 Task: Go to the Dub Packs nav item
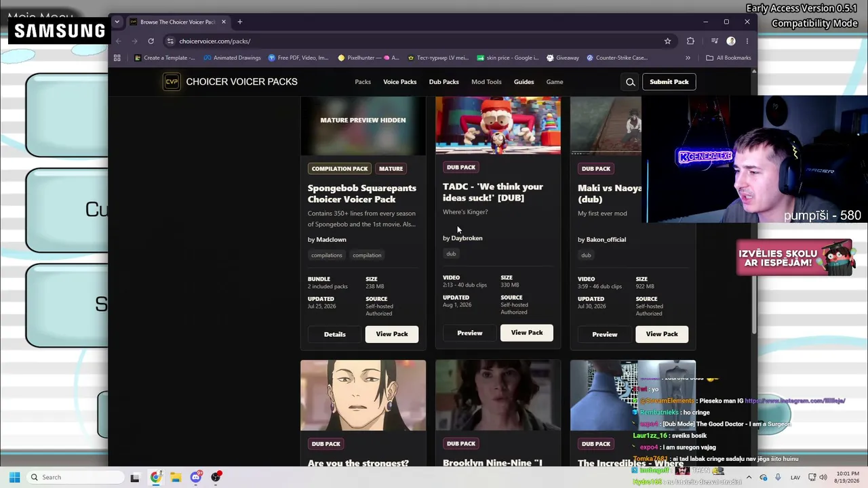(444, 82)
